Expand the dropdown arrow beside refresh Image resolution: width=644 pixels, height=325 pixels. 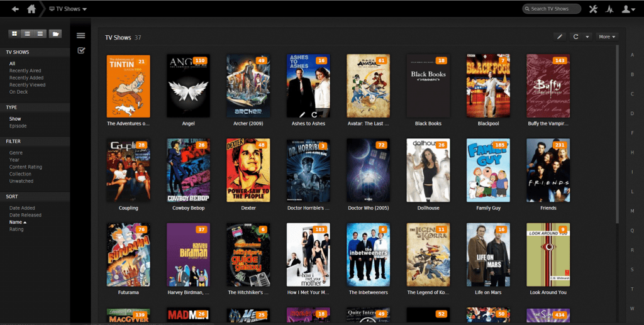coord(587,37)
